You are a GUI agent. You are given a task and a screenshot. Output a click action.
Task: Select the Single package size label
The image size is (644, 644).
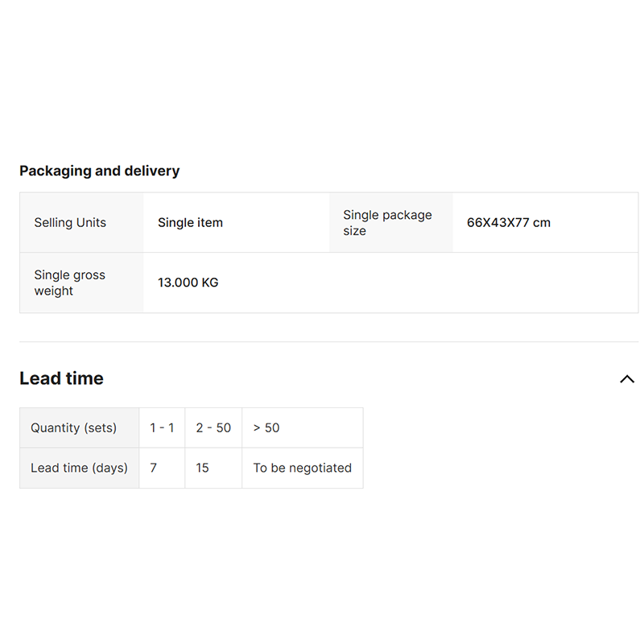tap(387, 223)
